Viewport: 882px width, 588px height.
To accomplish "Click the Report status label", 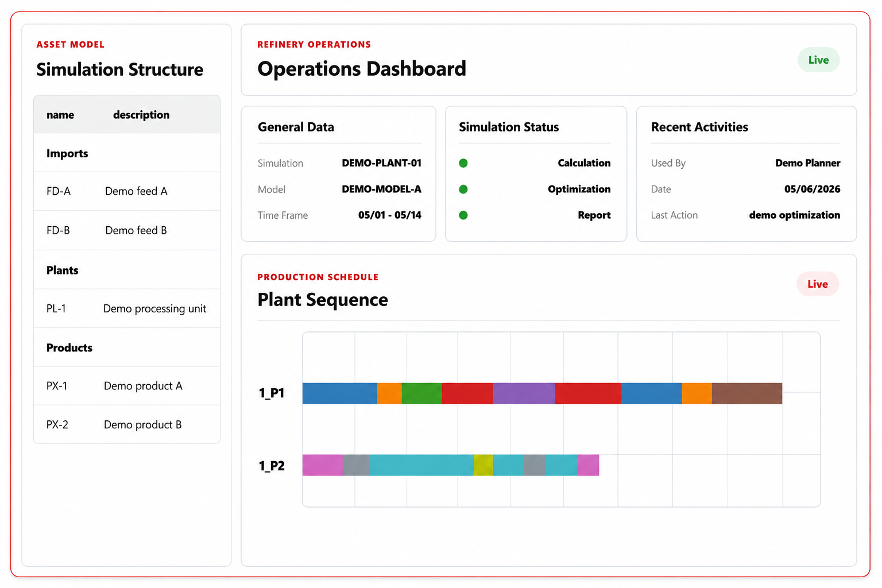I will click(x=594, y=215).
